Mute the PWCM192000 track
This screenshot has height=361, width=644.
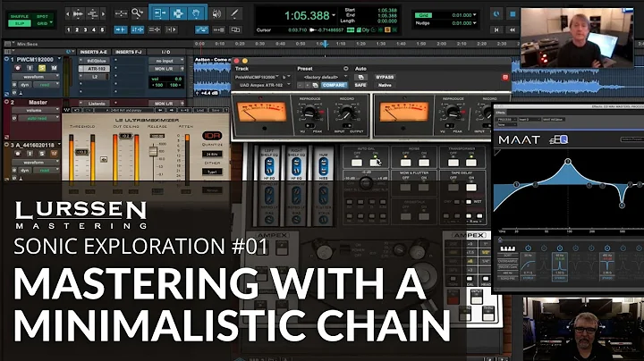pos(54,68)
